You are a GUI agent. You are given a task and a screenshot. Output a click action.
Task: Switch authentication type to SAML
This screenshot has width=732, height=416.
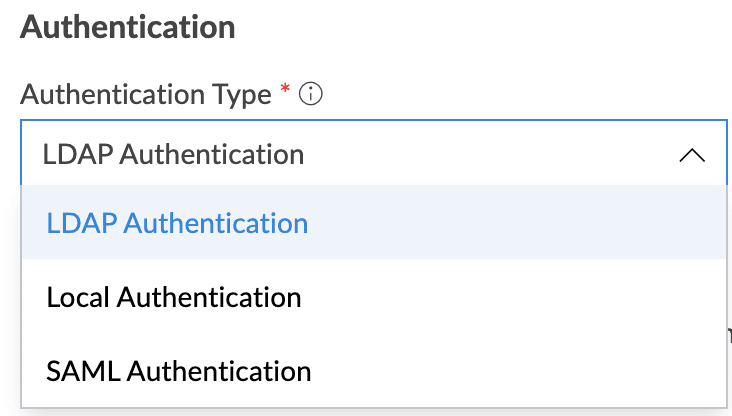click(x=179, y=371)
